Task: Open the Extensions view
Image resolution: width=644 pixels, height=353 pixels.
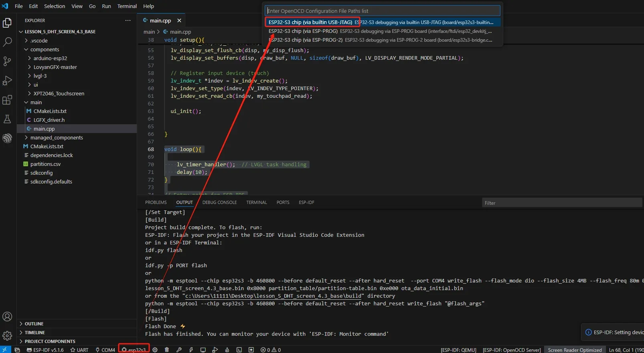Action: point(7,100)
